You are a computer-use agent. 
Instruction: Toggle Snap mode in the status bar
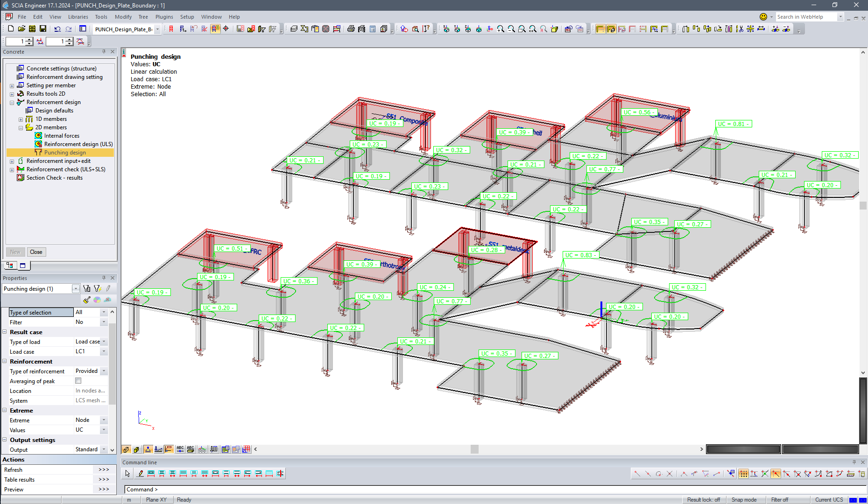(x=743, y=500)
